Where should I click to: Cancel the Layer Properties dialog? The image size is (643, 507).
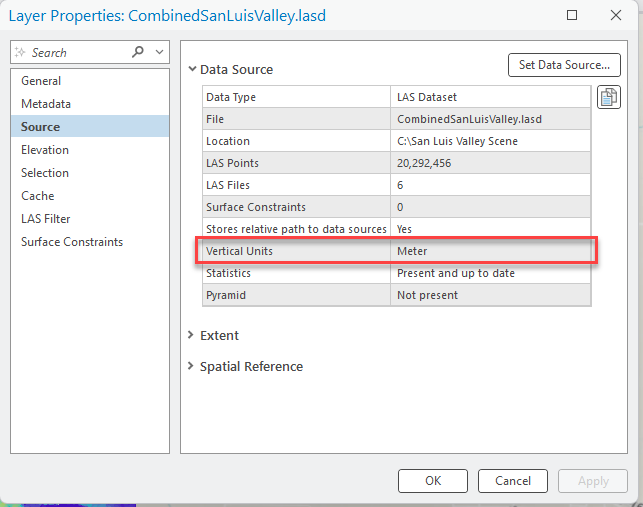tap(513, 481)
